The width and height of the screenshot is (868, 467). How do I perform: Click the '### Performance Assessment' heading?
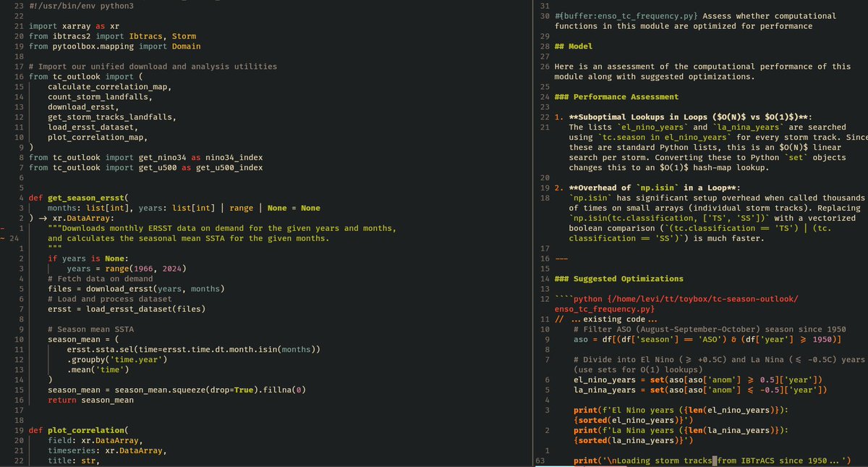pyautogui.click(x=616, y=96)
